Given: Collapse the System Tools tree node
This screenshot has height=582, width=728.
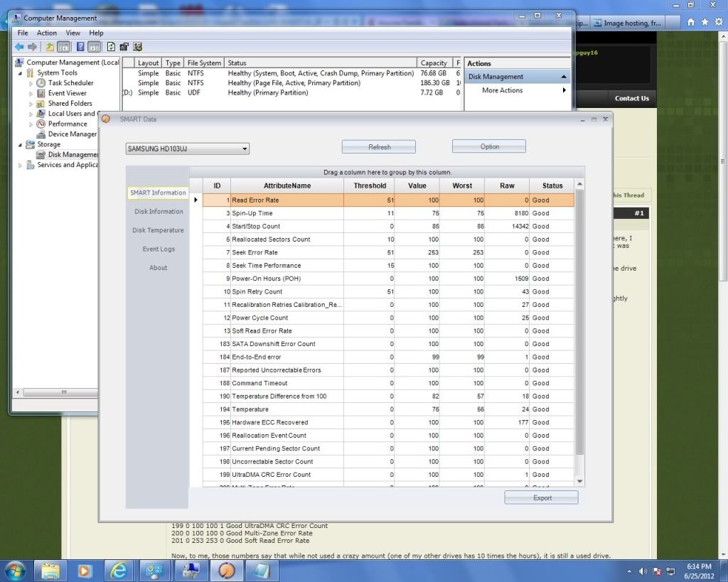Looking at the screenshot, I should coord(20,73).
